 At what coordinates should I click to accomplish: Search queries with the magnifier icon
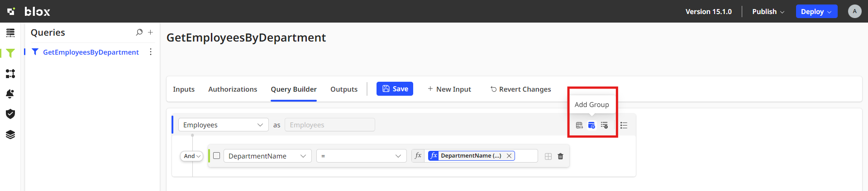coord(139,33)
